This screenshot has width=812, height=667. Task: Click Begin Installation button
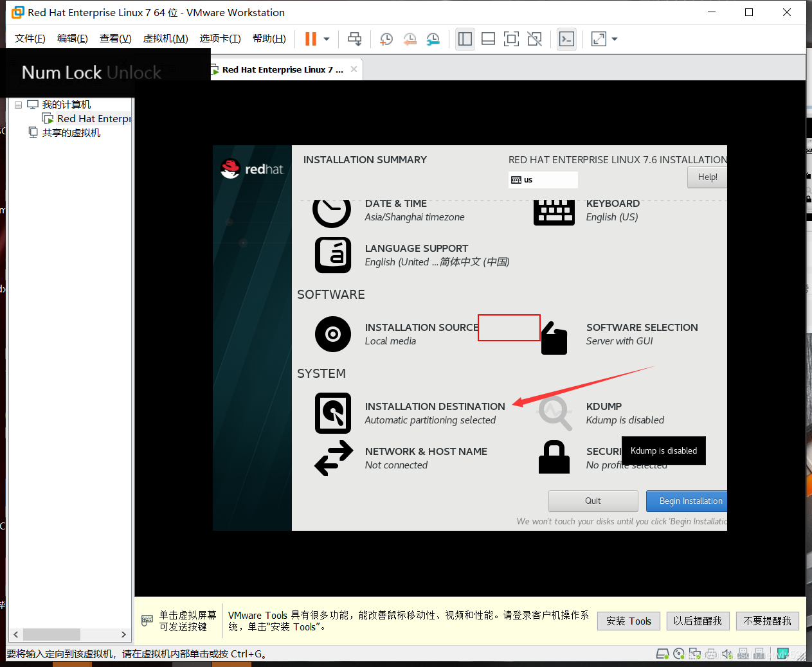pos(686,501)
